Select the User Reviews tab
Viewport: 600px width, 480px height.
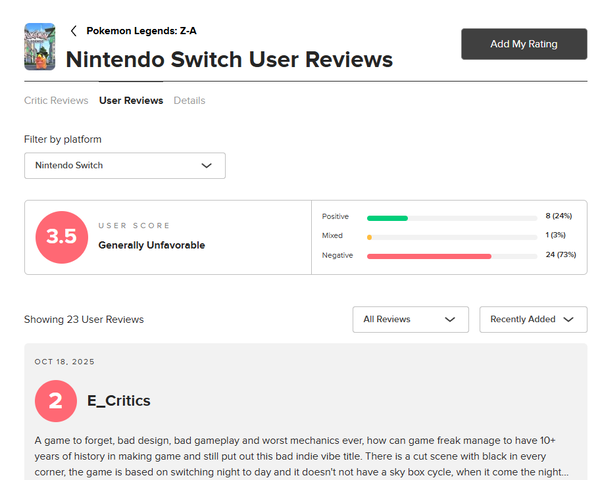[x=131, y=100]
